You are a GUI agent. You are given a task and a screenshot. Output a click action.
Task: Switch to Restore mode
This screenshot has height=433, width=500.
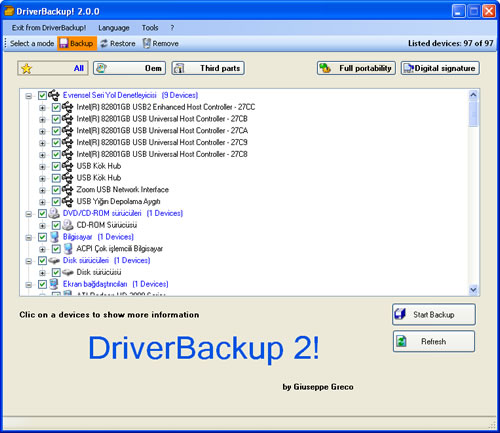point(118,43)
